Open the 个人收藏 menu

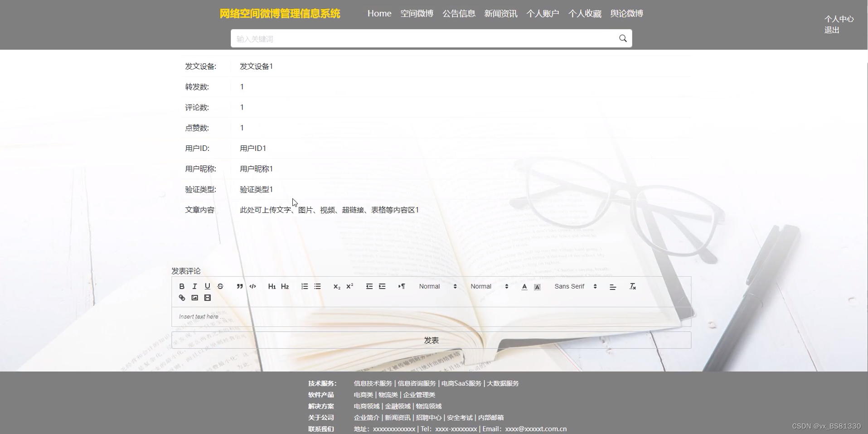[x=585, y=14]
